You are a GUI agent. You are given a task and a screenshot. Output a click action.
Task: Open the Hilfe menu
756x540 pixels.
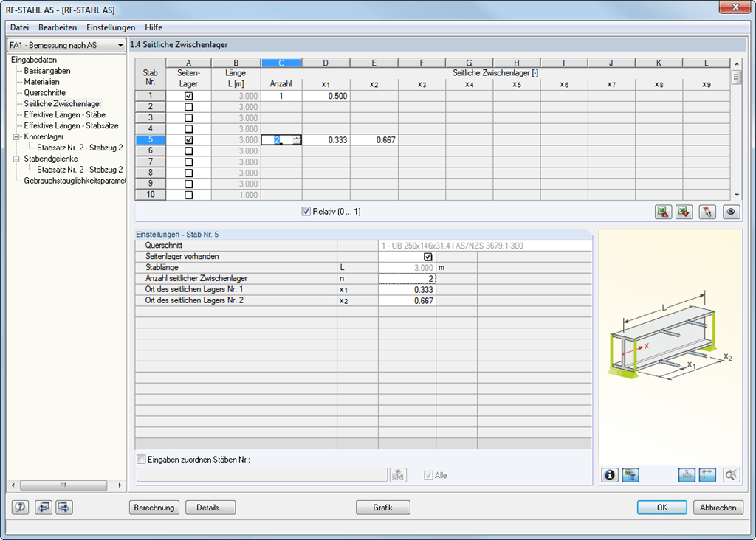tap(154, 27)
